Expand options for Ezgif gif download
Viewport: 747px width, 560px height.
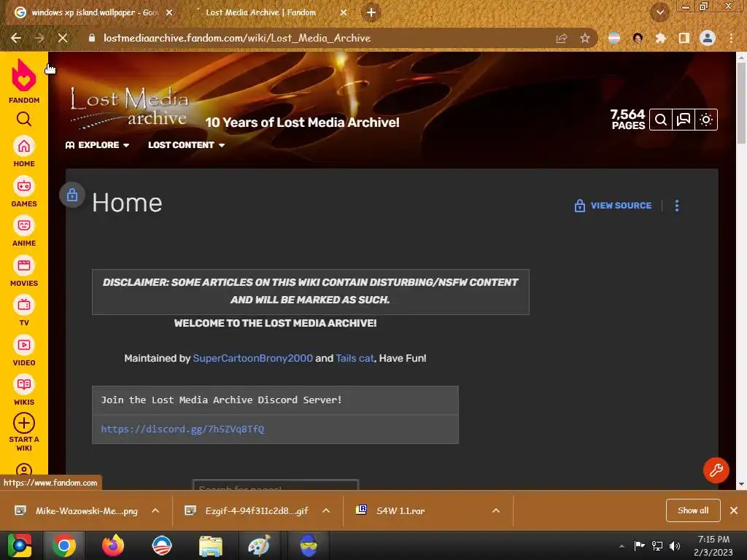(x=326, y=511)
